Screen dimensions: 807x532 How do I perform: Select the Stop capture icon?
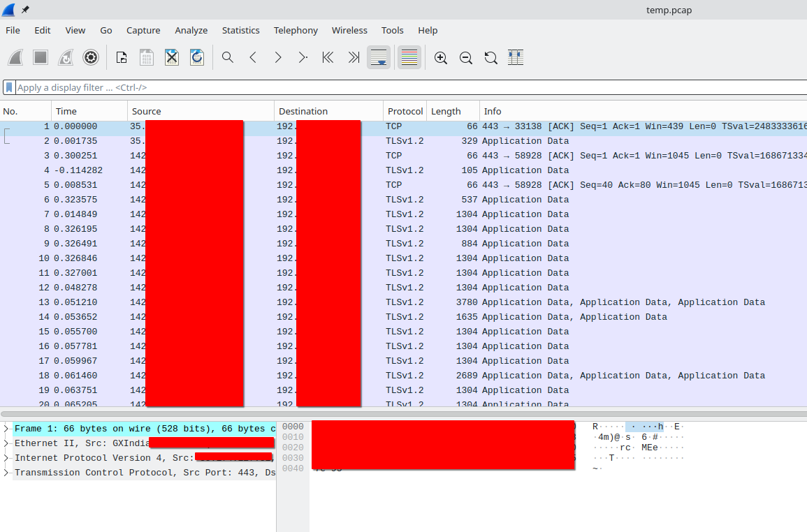40,57
